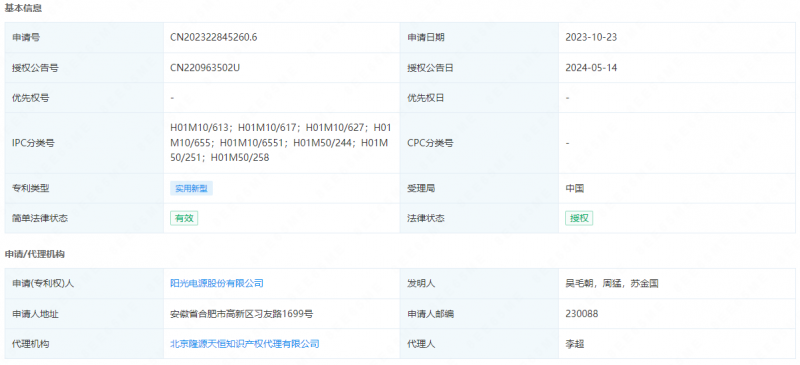Image resolution: width=800 pixels, height=365 pixels.
Task: Click the 授权公告日 field label
Action: click(430, 68)
